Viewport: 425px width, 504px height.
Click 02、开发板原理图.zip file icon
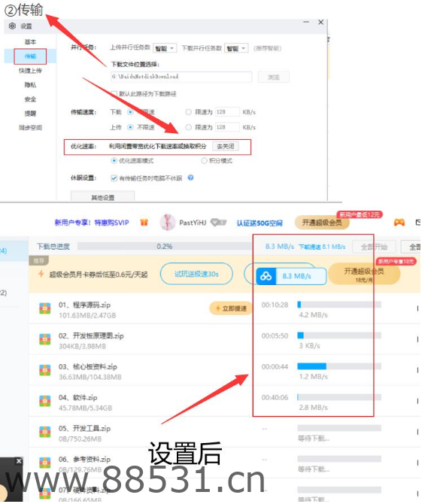click(45, 339)
